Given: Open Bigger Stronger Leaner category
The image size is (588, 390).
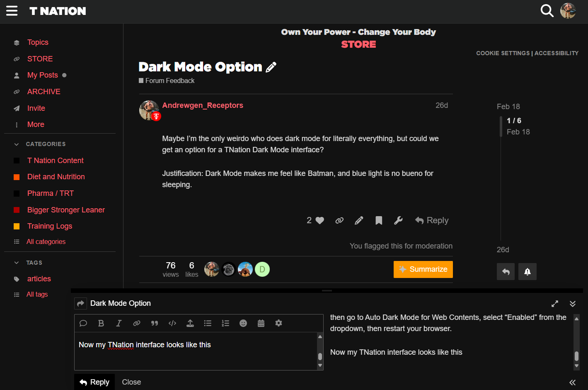Looking at the screenshot, I should click(x=66, y=210).
